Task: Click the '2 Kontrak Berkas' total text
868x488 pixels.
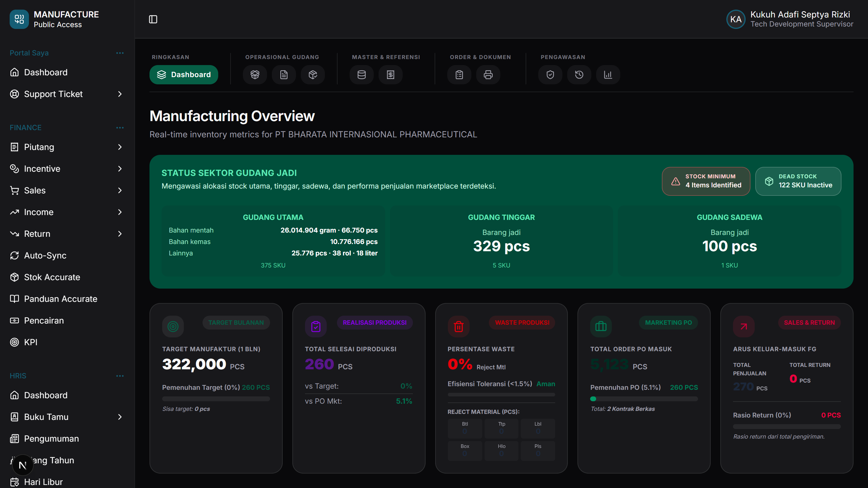Action: coord(631,408)
